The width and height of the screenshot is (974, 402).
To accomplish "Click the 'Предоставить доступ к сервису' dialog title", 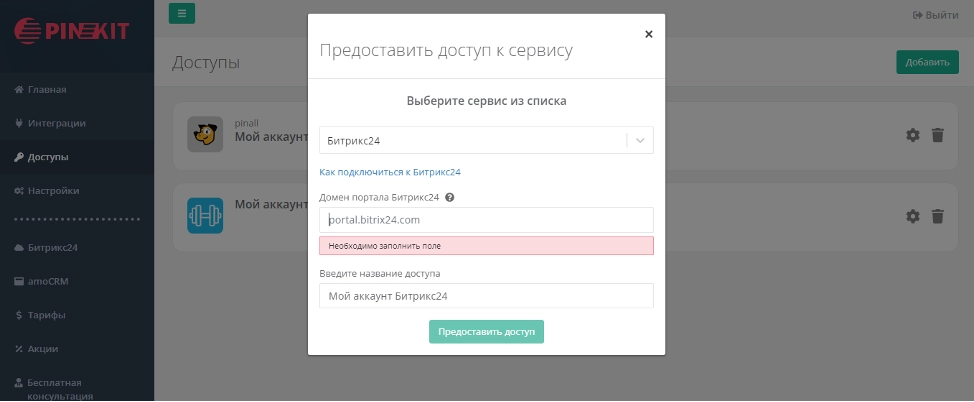I will 446,50.
